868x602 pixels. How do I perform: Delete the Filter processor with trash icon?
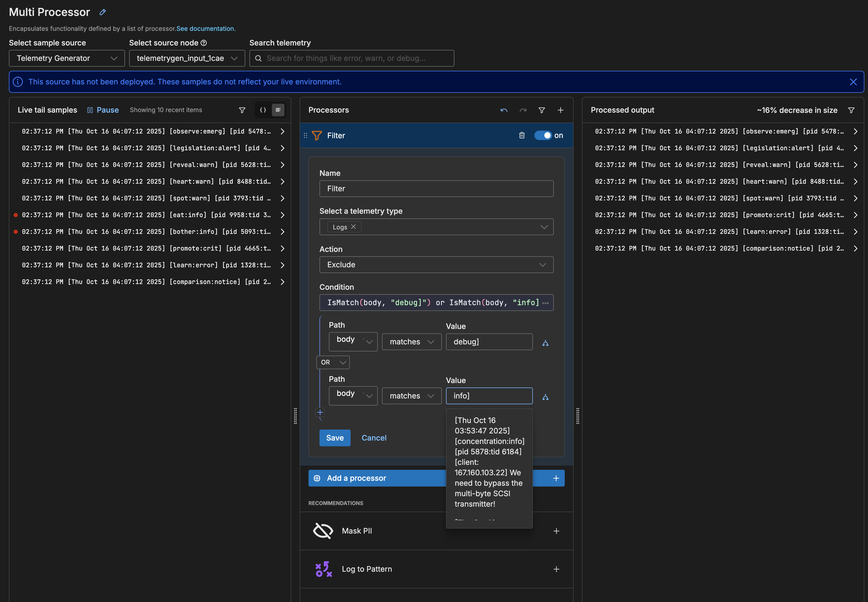[x=522, y=135]
